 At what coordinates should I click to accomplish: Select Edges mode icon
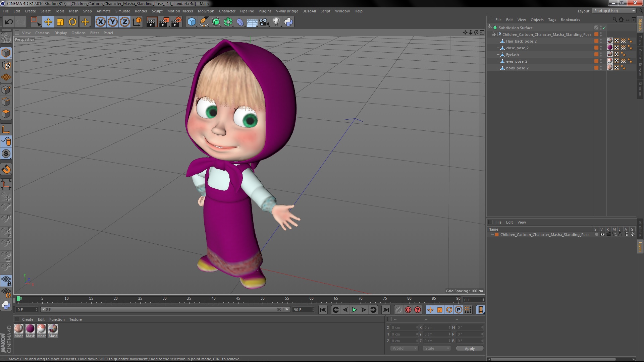click(x=6, y=102)
